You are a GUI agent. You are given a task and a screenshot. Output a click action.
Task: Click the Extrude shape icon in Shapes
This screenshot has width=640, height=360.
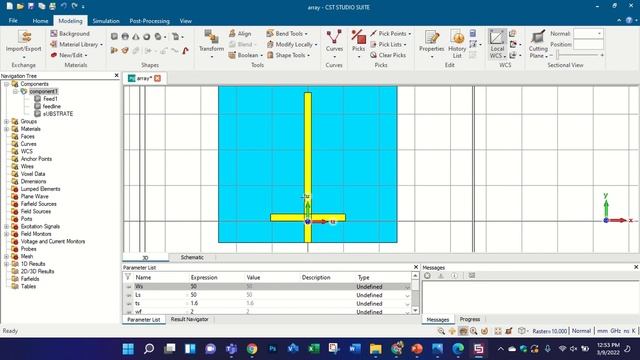click(x=114, y=51)
